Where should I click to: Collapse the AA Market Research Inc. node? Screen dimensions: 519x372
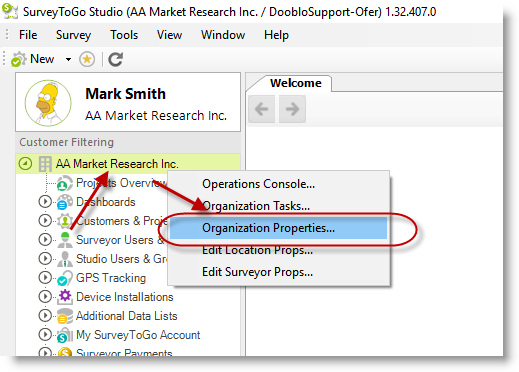[25, 164]
